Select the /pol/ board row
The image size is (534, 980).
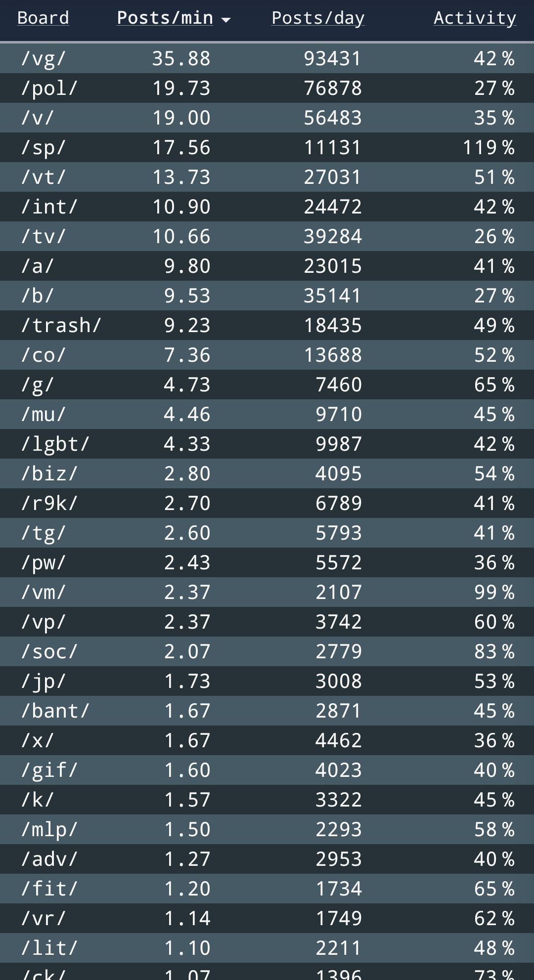[x=49, y=88]
